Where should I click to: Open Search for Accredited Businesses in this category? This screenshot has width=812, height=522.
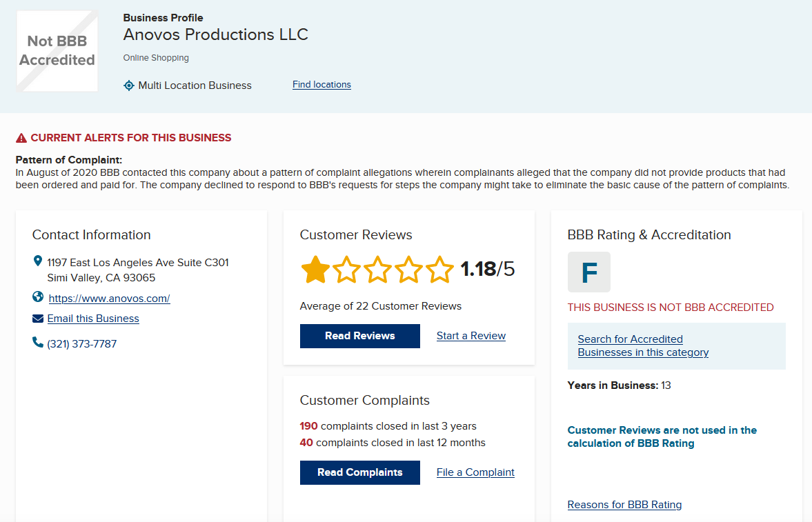point(643,345)
